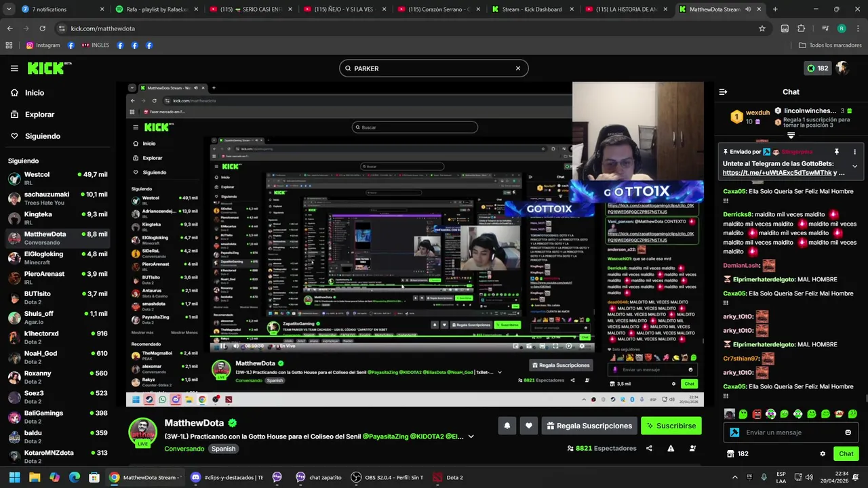Image resolution: width=868 pixels, height=488 pixels.
Task: Unpin the pinned chat message
Action: tap(836, 152)
